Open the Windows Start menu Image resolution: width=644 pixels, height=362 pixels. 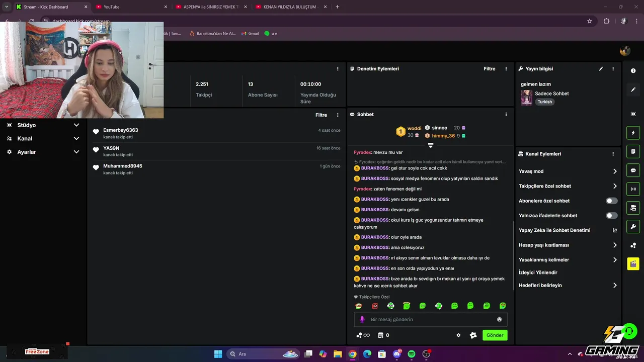218,354
